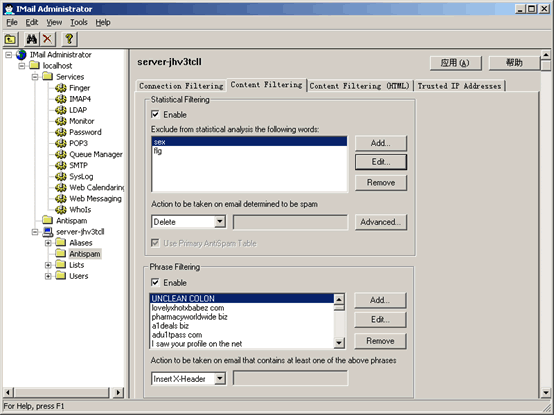Viewport: 555px width, 416px height.
Task: Click Remove button for excluded words
Action: 381,183
